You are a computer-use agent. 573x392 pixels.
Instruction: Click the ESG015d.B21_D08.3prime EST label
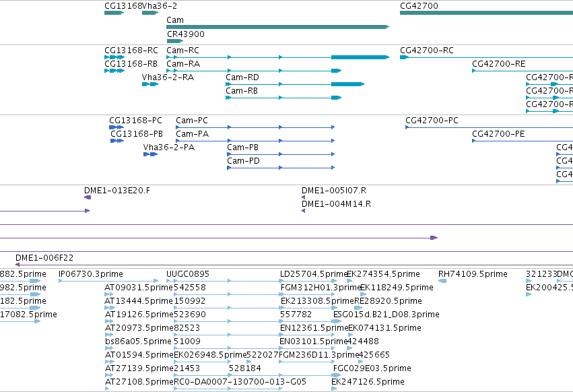click(x=386, y=315)
